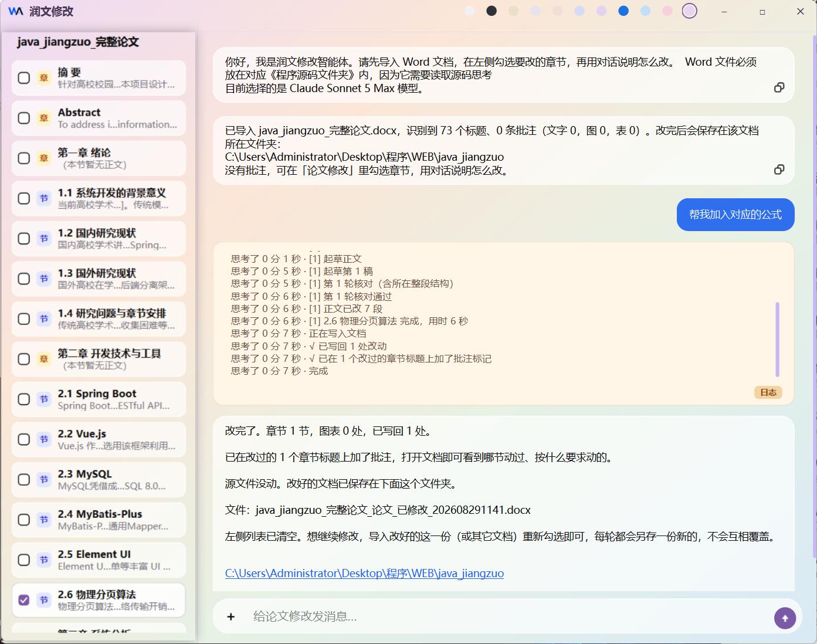Select the 2.1 Spring Boot row title

coord(97,394)
